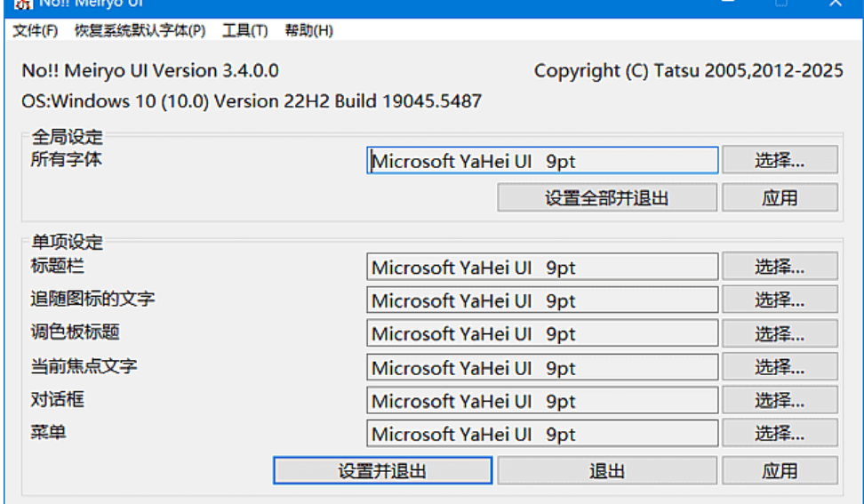Click 应用 button in 全局设定 group
The image size is (864, 504).
[780, 197]
